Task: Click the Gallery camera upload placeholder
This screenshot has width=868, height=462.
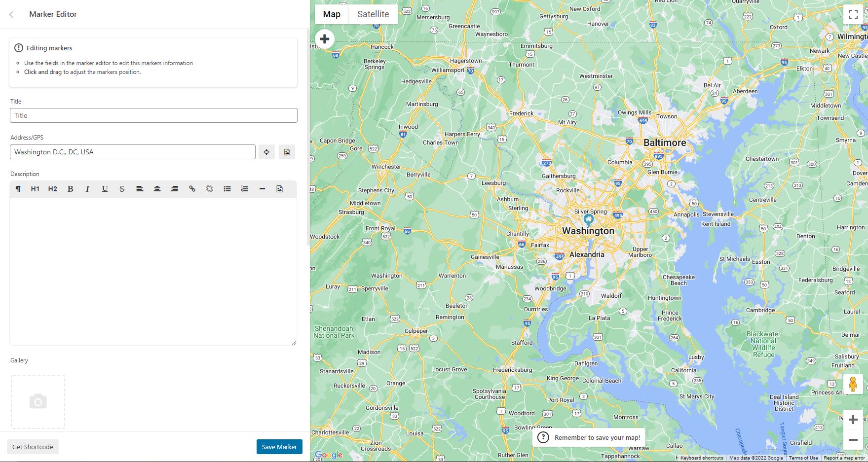Action: [x=38, y=402]
